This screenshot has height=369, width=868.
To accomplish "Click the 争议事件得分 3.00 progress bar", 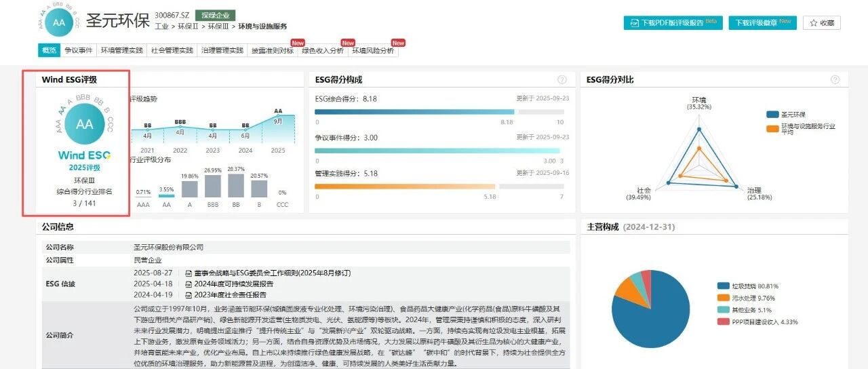I will click(439, 151).
